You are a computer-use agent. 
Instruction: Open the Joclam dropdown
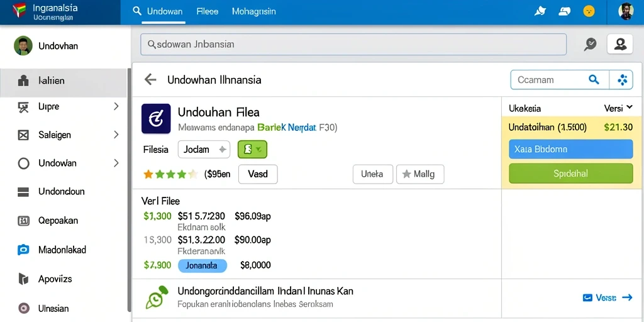(x=204, y=150)
